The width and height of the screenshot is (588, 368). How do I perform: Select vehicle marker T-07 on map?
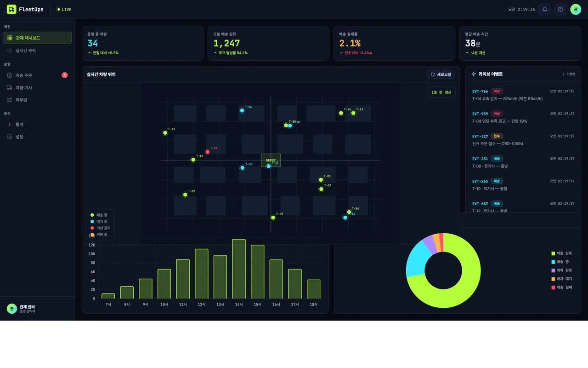click(x=208, y=152)
